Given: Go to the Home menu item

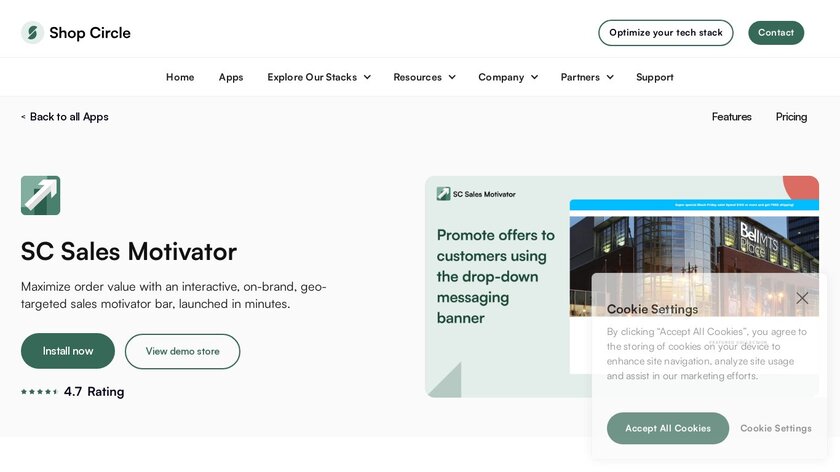Looking at the screenshot, I should click(180, 77).
